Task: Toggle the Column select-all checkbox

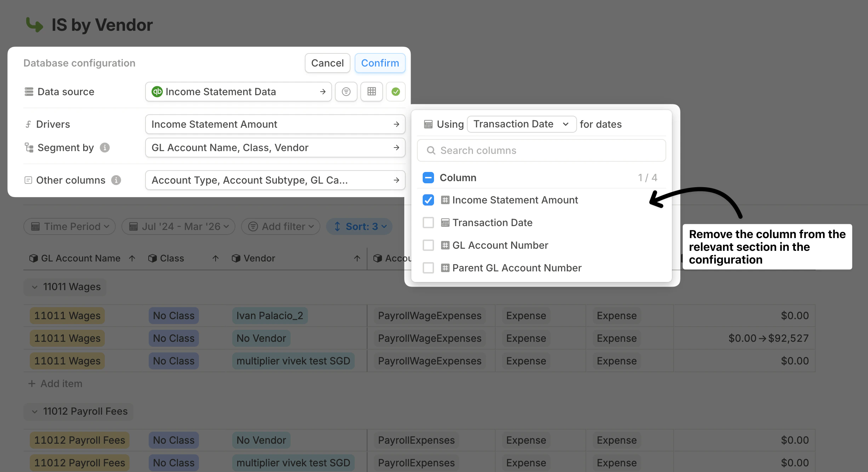Action: coord(428,178)
